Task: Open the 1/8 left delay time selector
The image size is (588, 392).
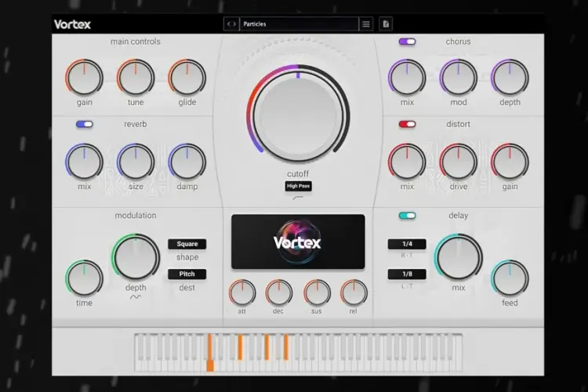Action: [x=407, y=274]
